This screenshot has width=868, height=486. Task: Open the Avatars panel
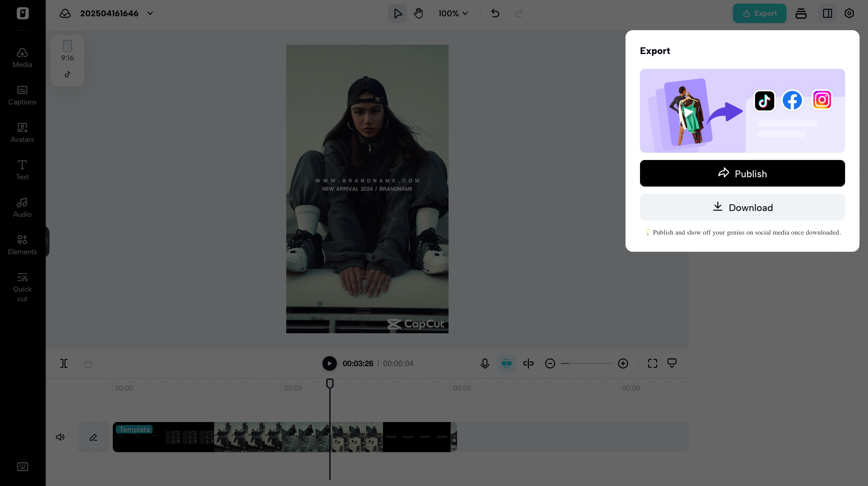click(22, 133)
